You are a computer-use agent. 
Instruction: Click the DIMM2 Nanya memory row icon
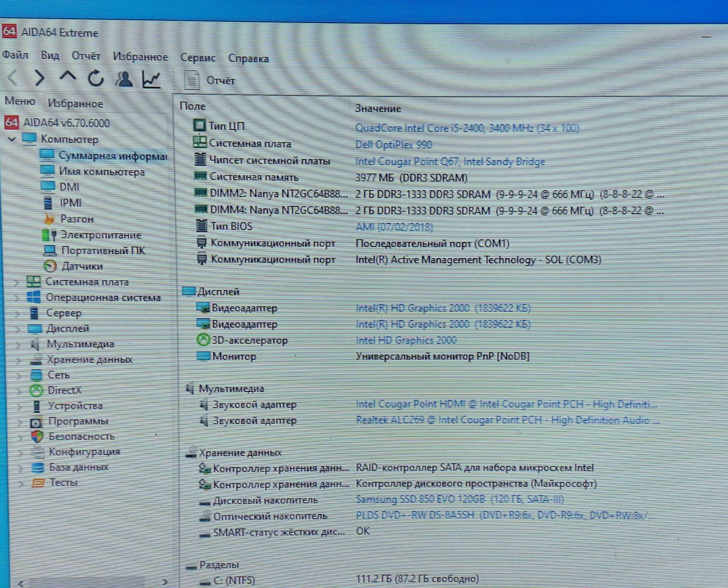pyautogui.click(x=200, y=192)
